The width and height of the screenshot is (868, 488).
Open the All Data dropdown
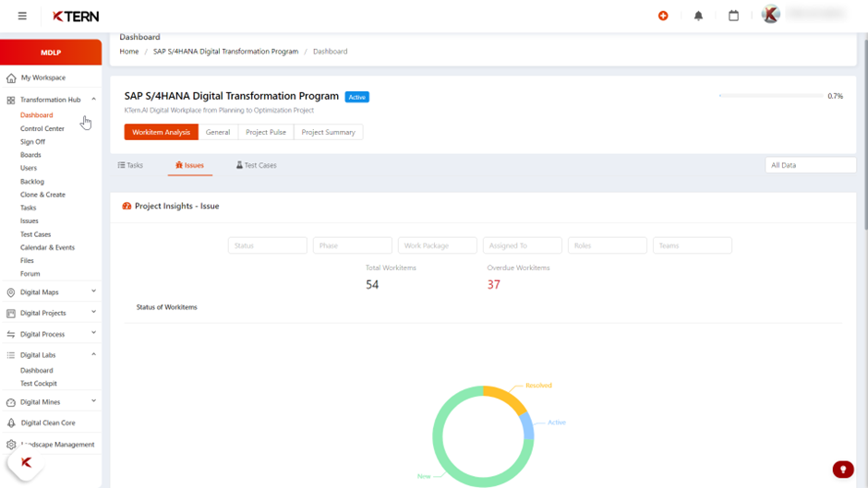click(x=811, y=165)
